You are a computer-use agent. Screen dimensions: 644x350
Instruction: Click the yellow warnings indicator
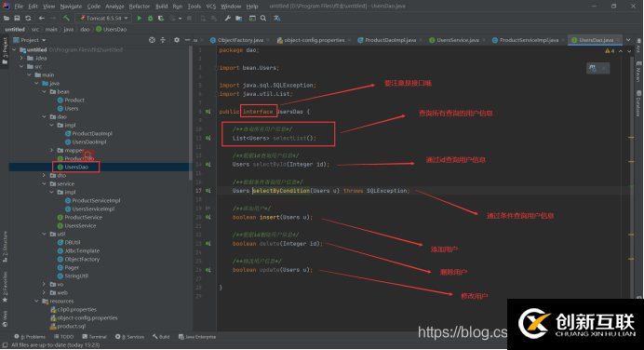point(610,51)
